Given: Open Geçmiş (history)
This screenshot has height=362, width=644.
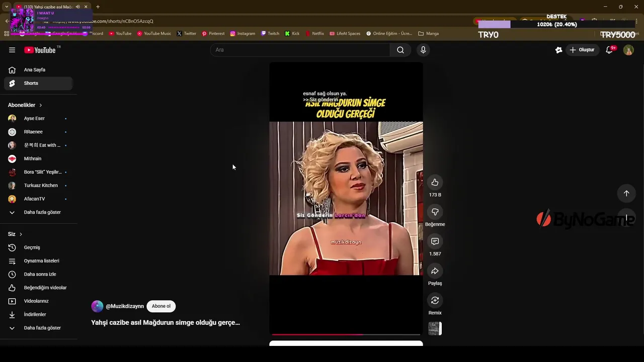Looking at the screenshot, I should (x=38, y=247).
